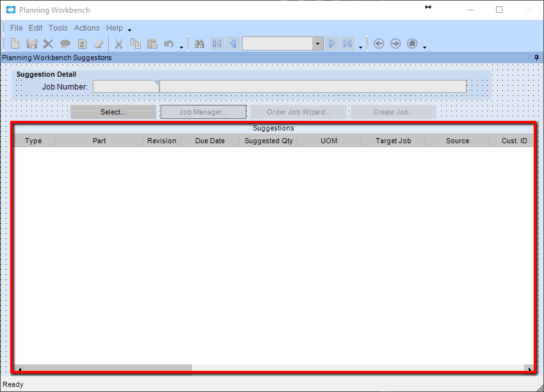The height and width of the screenshot is (392, 544).
Task: Click the scrollbar right arrow
Action: pyautogui.click(x=530, y=369)
